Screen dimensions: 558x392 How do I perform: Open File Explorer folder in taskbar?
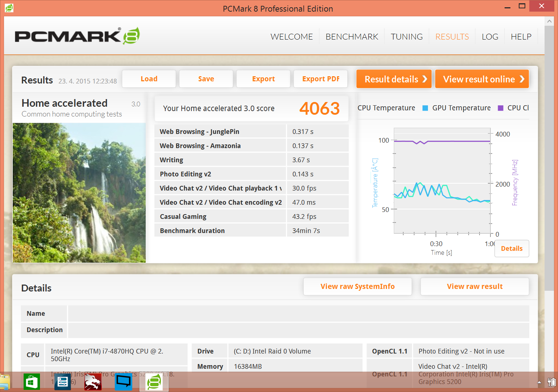point(5,382)
